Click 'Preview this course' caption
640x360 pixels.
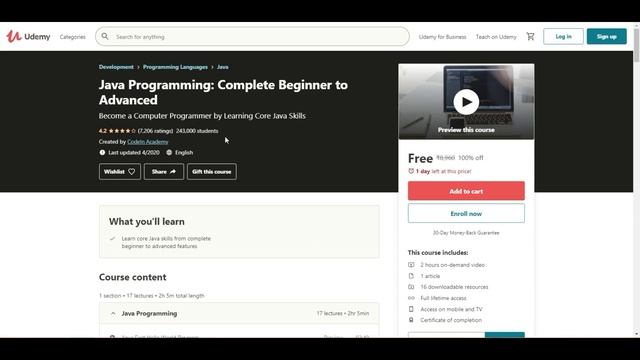466,130
